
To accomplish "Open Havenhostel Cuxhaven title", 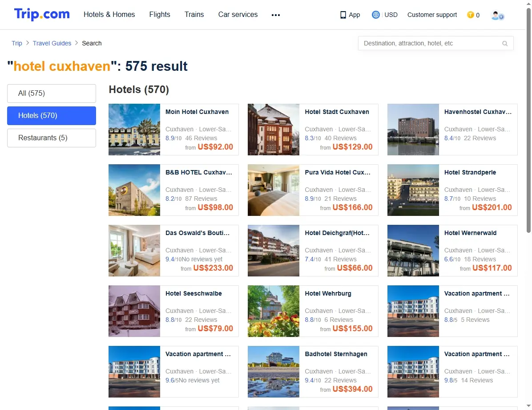I will [x=478, y=112].
